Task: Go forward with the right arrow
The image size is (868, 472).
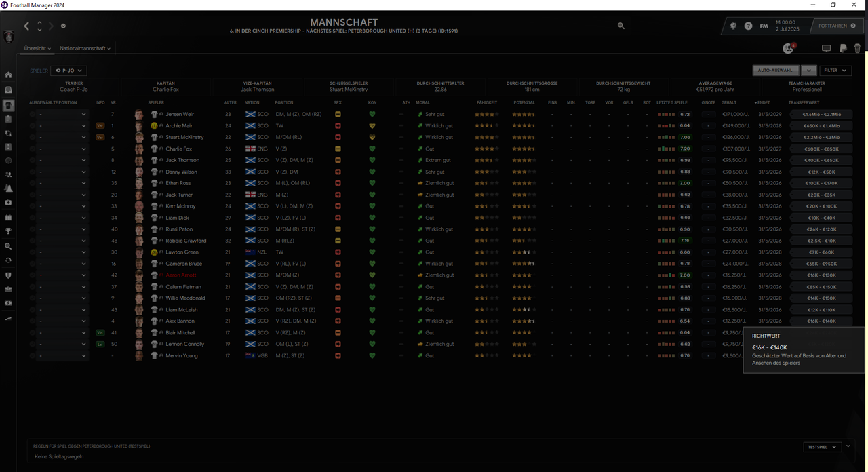Action: coord(52,26)
